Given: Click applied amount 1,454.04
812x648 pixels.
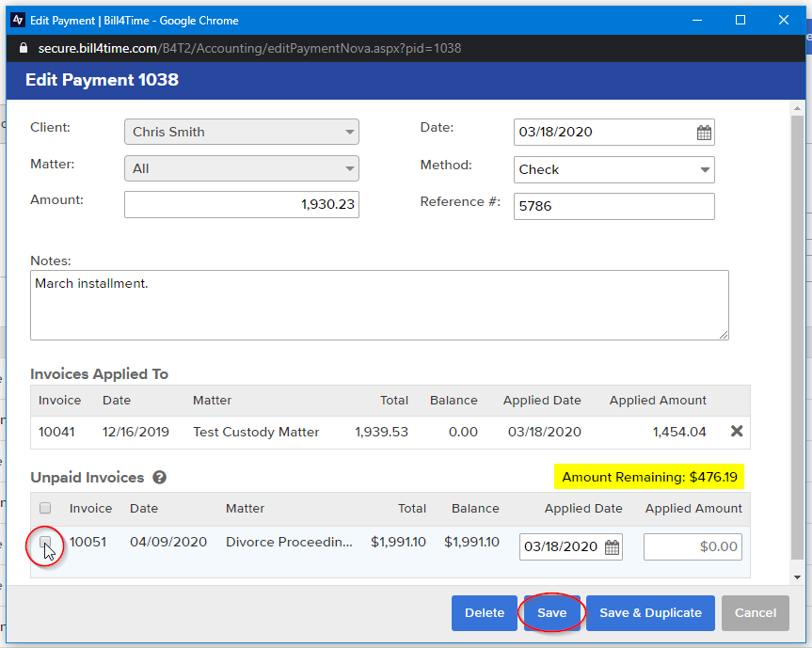Looking at the screenshot, I should tap(679, 432).
